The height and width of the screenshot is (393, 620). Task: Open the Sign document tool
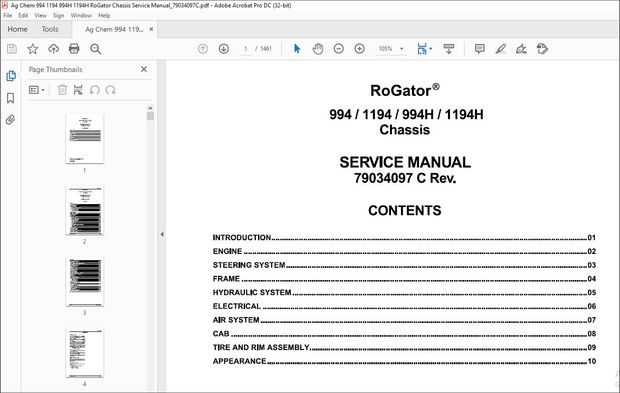click(521, 49)
